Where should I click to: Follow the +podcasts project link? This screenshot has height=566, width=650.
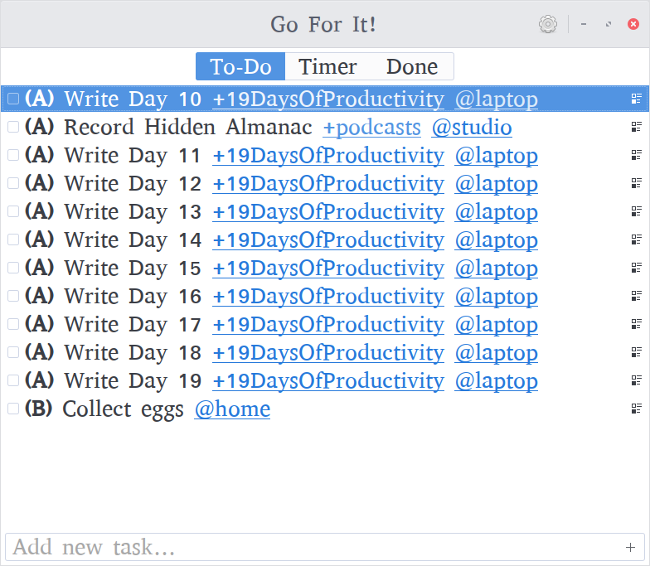372,127
